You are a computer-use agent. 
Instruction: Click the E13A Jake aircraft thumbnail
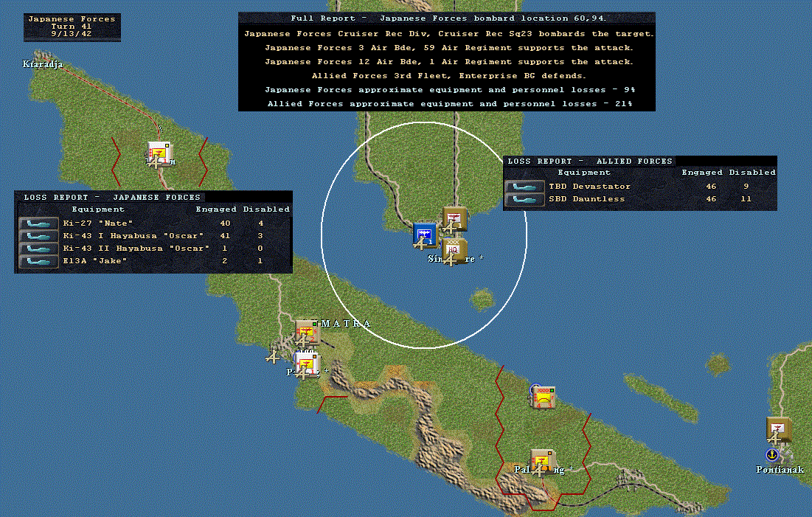38,261
